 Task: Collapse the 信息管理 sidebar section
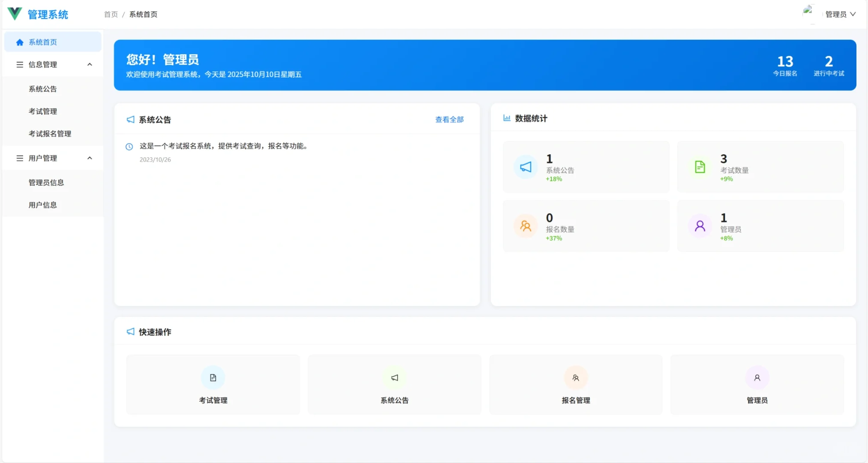coord(90,64)
